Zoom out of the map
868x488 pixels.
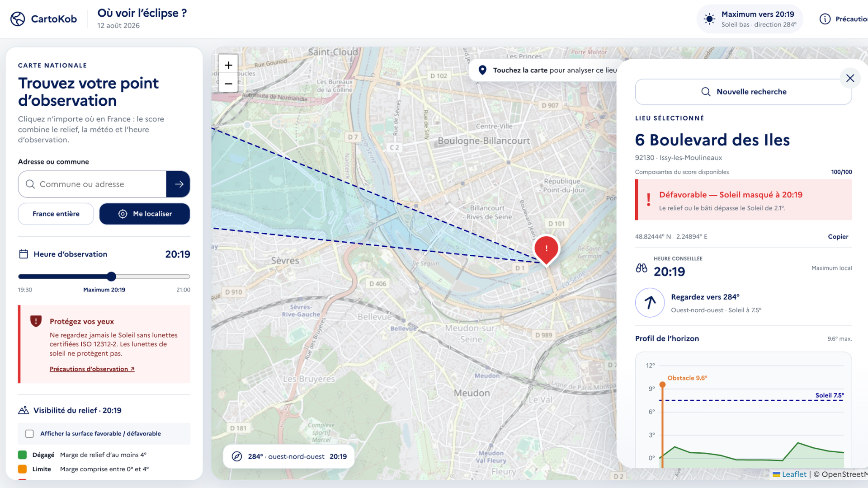pos(228,84)
